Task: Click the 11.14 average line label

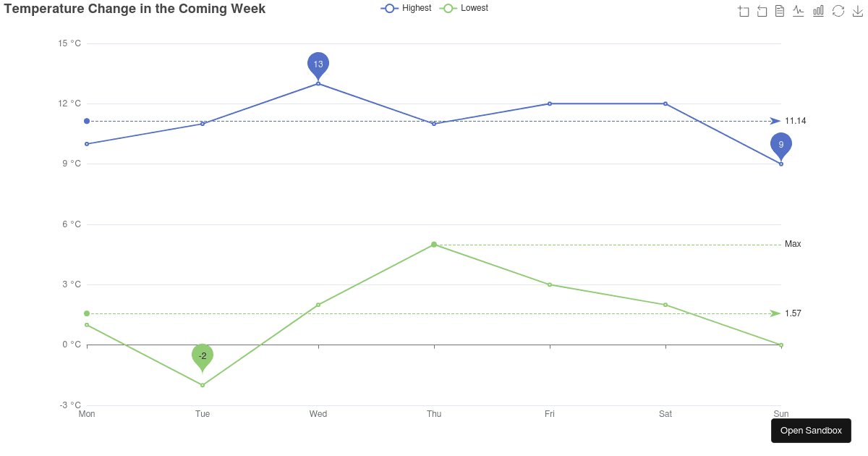Action: [x=796, y=121]
